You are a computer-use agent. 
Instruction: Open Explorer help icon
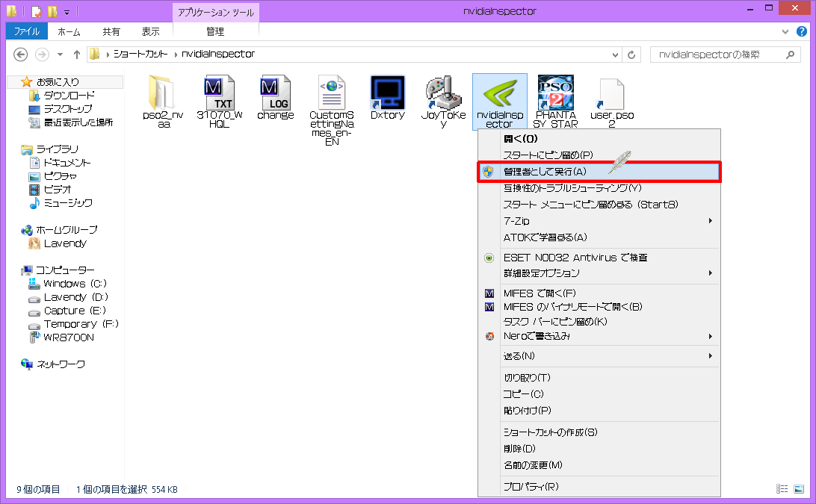coord(802,31)
